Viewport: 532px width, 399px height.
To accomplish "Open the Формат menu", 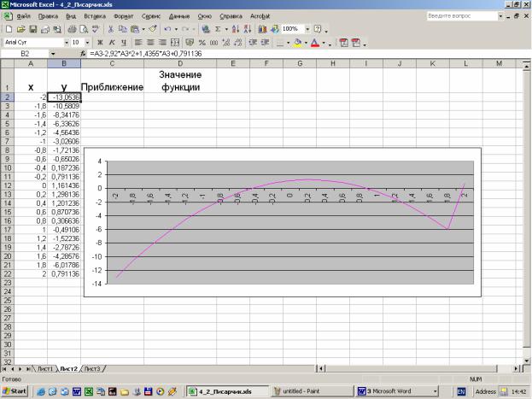I will pos(123,16).
